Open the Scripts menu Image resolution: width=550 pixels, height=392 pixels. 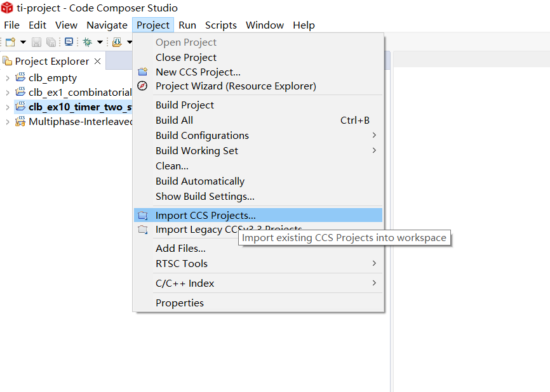click(x=220, y=25)
